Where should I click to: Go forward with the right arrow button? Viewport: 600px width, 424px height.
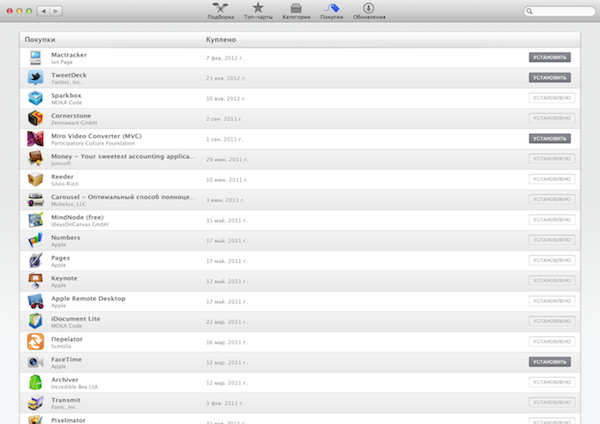click(x=56, y=11)
